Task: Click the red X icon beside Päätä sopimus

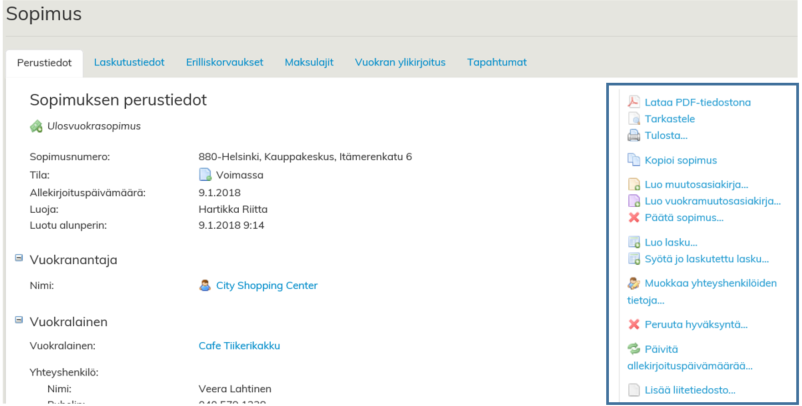Action: 633,217
